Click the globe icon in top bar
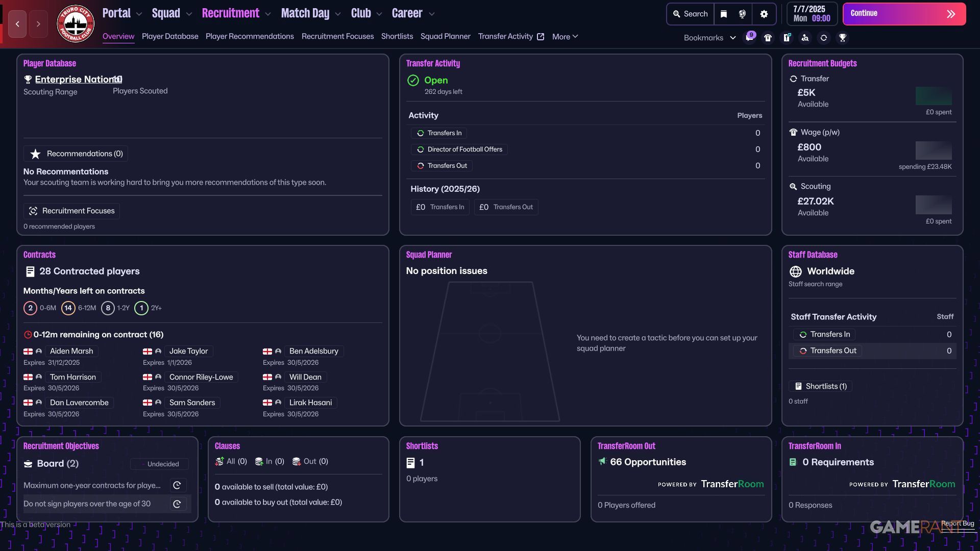 743,14
